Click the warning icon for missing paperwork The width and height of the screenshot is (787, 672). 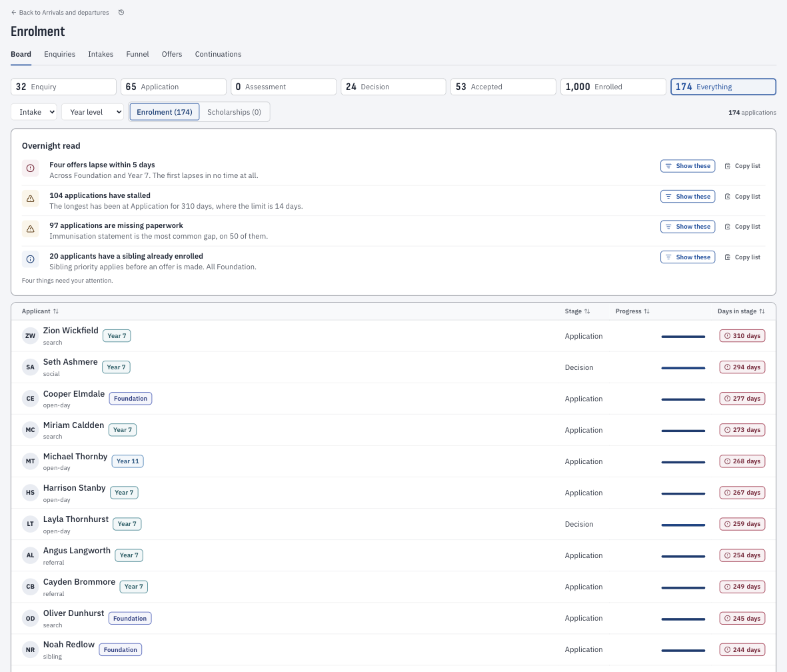click(x=30, y=229)
